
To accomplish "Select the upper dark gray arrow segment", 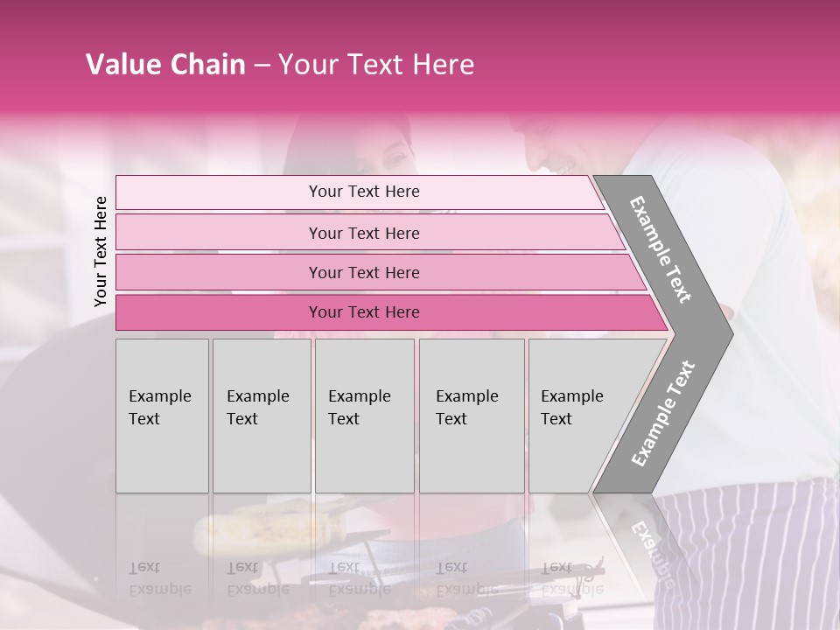I will [662, 249].
